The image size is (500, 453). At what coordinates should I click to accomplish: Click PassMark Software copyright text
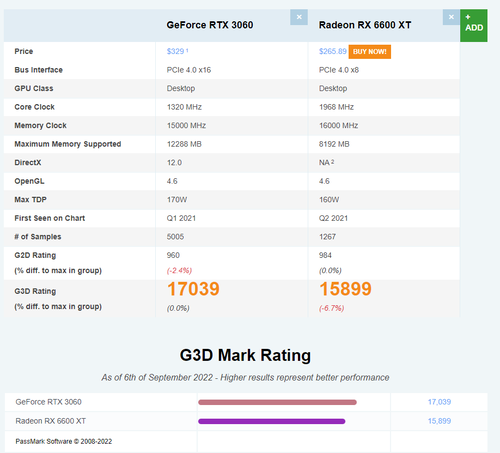(x=64, y=441)
